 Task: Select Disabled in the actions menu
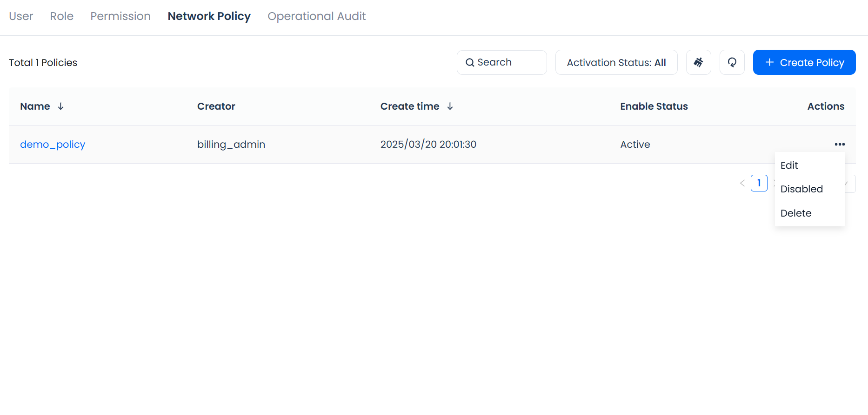coord(801,189)
